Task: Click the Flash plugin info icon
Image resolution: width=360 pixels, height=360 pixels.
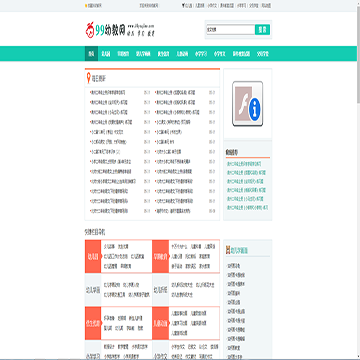Action: point(247,104)
